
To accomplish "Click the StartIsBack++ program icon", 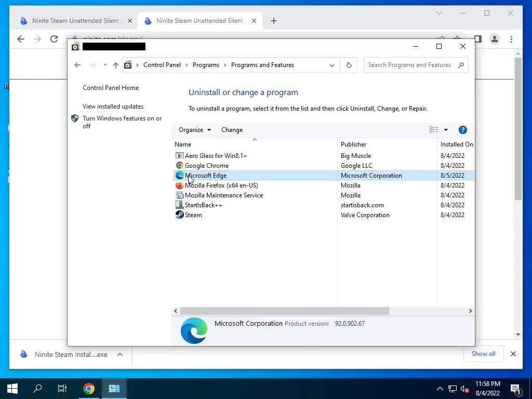I will (179, 205).
